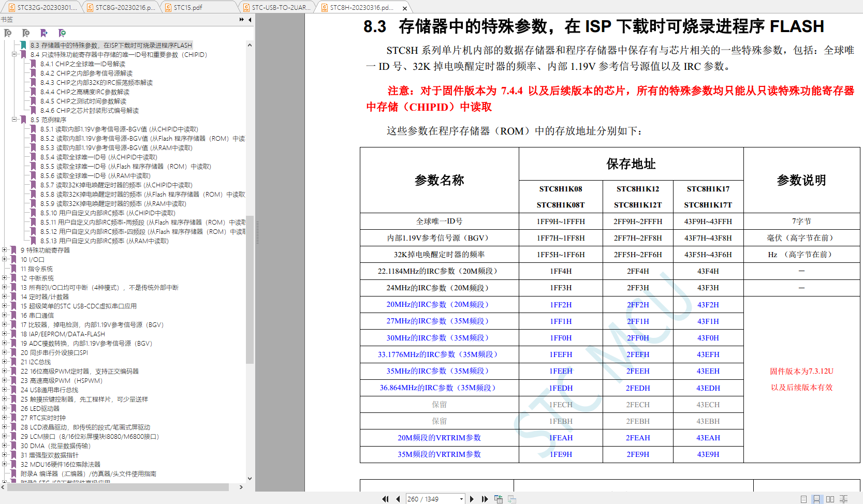This screenshot has width=863, height=504.
Task: Click the bookmarks vertical scrollbar thumb
Action: (250, 290)
